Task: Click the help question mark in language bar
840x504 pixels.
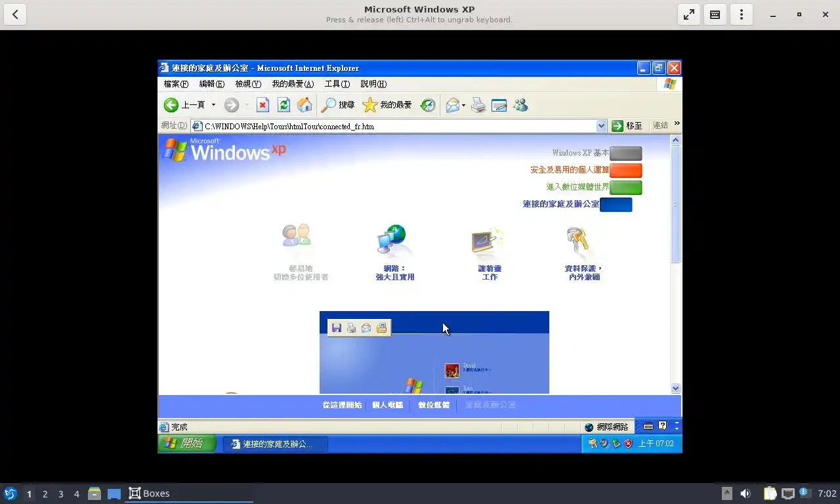Action: [662, 426]
